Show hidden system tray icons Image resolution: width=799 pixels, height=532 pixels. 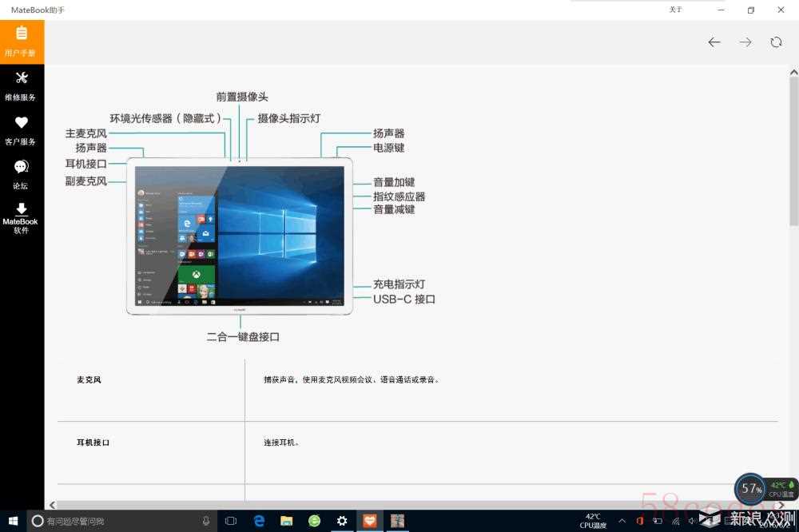coord(622,521)
